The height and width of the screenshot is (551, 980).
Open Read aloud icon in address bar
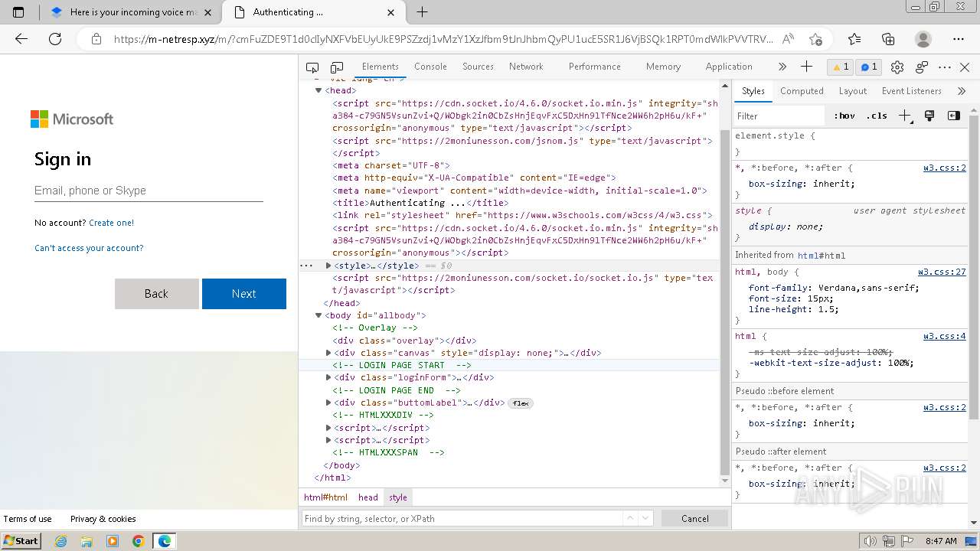(x=788, y=39)
